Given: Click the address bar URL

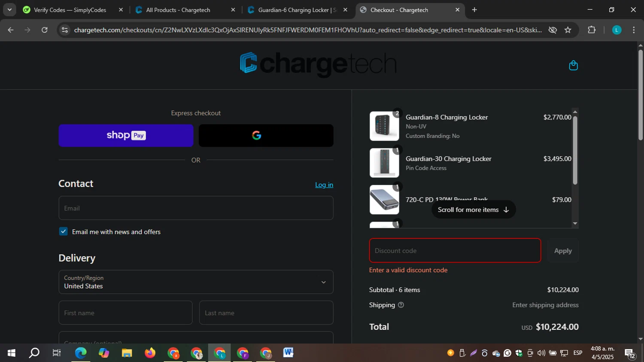Looking at the screenshot, I should click(308, 30).
